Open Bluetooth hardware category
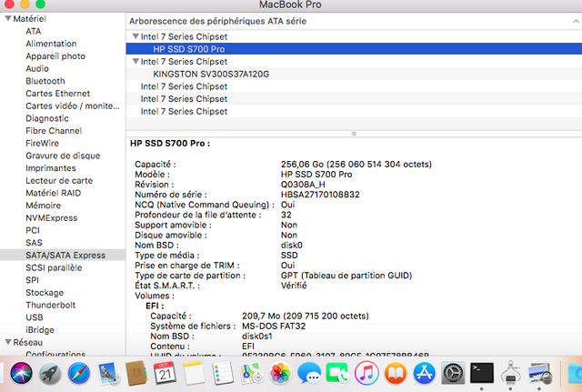The width and height of the screenshot is (582, 392). tap(45, 81)
